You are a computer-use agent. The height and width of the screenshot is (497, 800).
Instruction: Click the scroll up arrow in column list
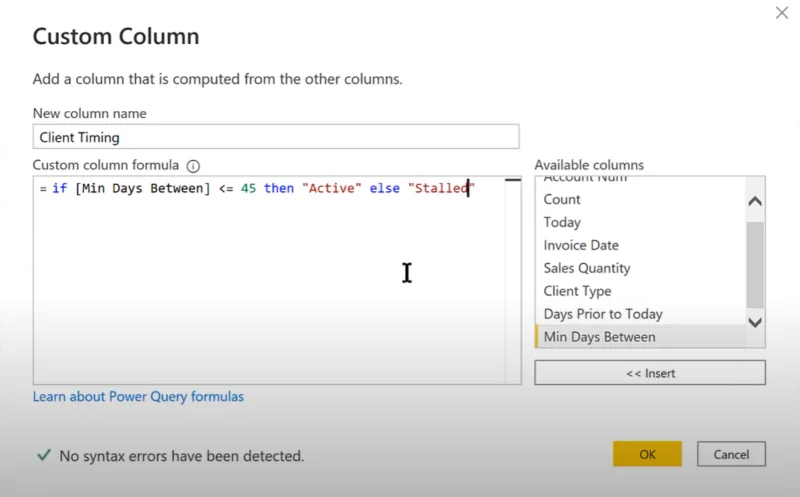755,201
